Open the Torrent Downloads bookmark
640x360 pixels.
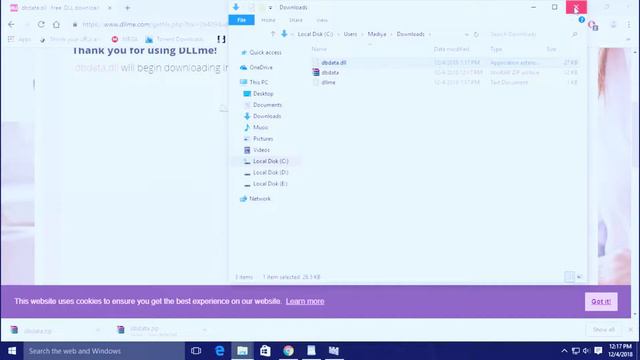point(174,39)
